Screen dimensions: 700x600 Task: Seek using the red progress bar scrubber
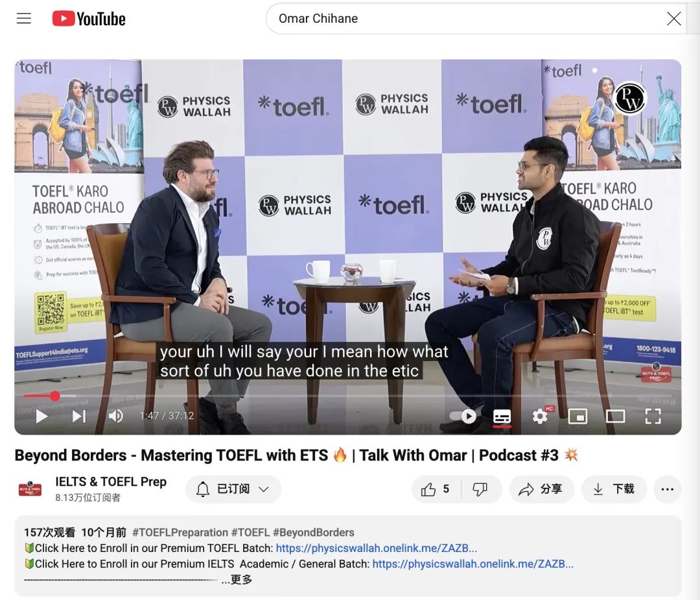tap(55, 396)
